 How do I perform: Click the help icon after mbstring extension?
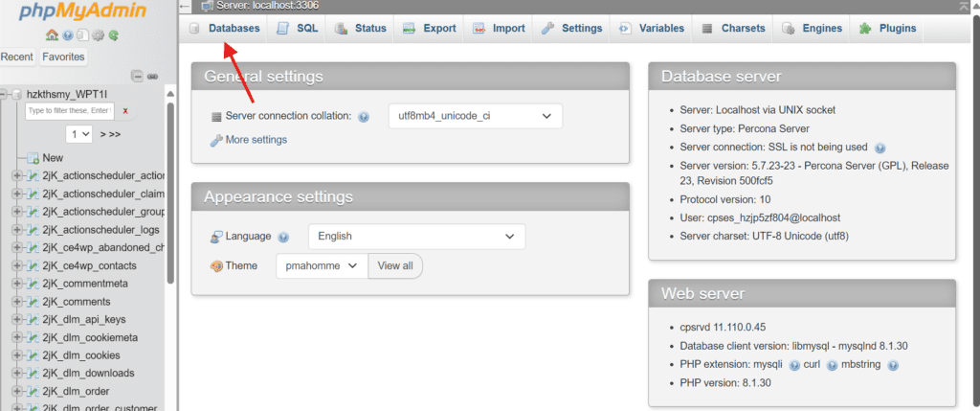point(893,365)
